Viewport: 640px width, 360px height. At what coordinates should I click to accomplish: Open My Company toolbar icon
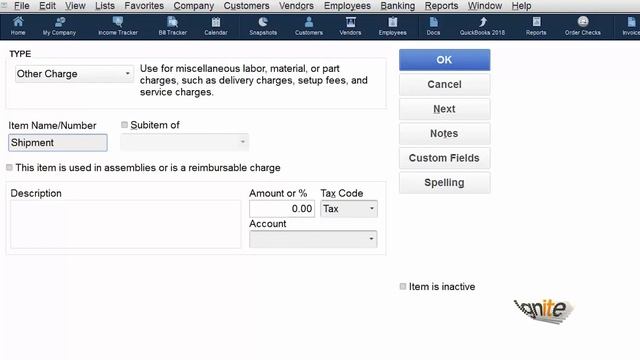pyautogui.click(x=59, y=26)
